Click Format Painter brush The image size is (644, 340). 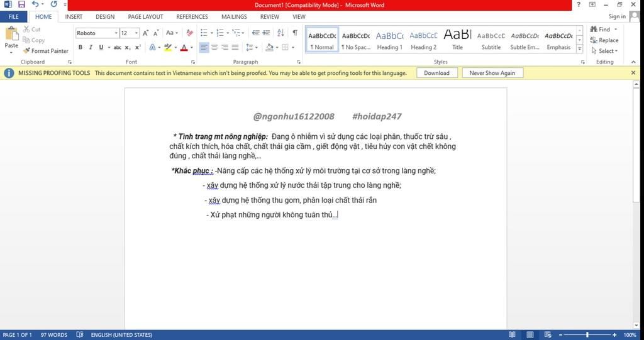[x=45, y=51]
